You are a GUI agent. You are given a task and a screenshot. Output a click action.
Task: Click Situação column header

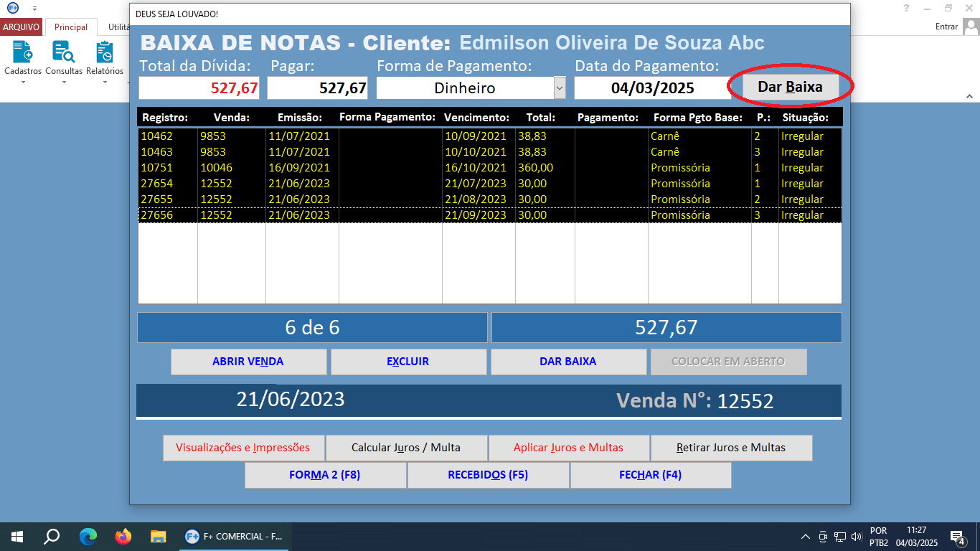coord(806,118)
